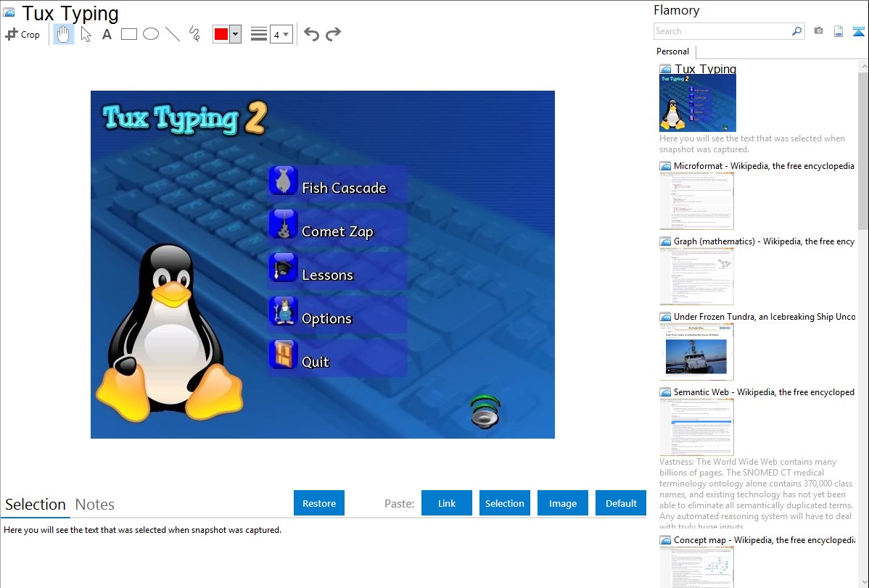Screen dimensions: 869x588
Task: Open the color picker dropdown arrow
Action: 236,34
